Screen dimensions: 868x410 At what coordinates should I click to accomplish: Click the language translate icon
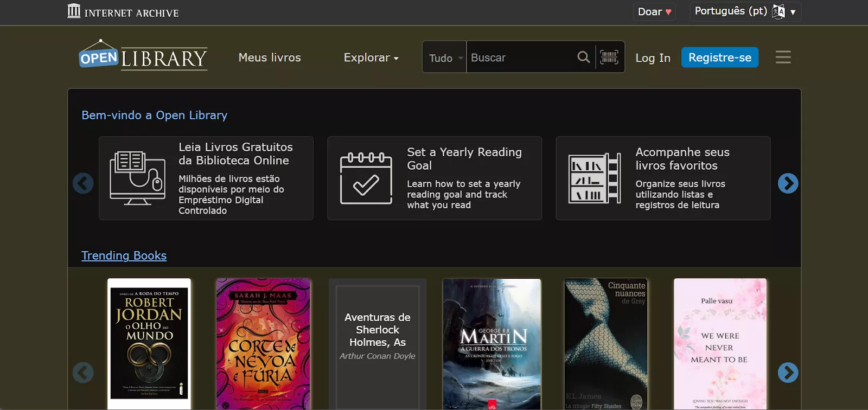coord(778,11)
